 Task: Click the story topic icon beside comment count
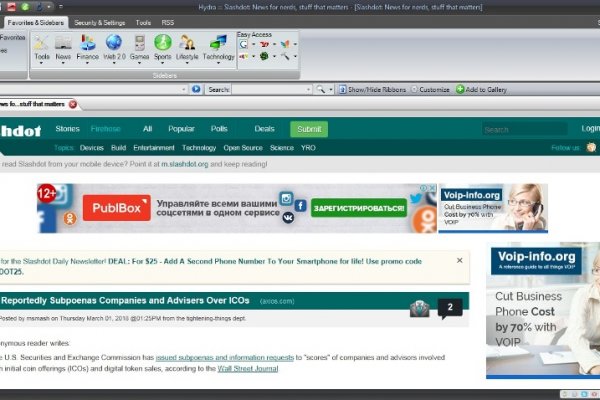[419, 309]
